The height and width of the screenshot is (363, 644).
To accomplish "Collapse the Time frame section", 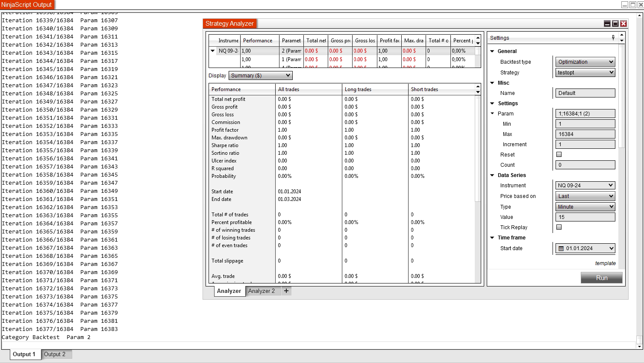I will (492, 238).
